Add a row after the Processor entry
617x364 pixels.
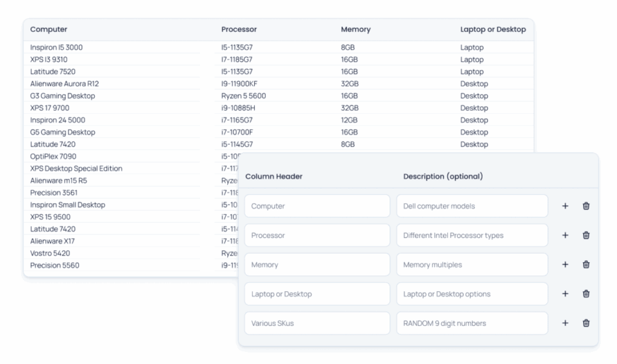point(565,235)
